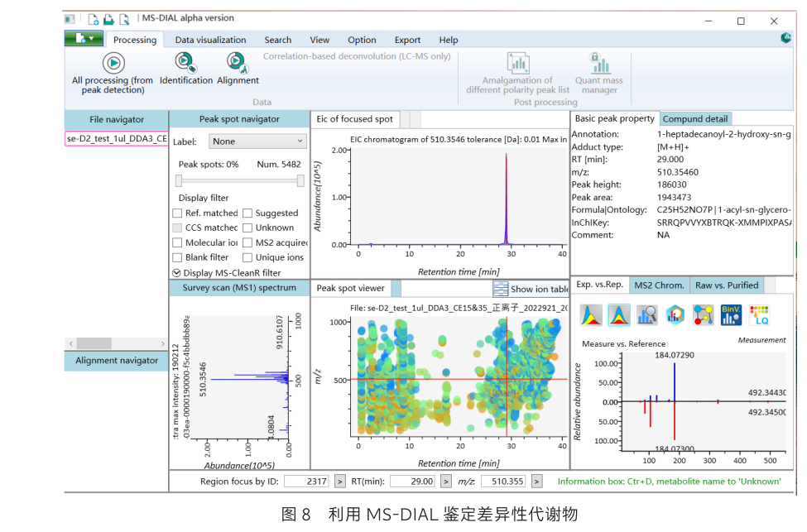Click the arrow button next to ID 2317

(x=339, y=481)
